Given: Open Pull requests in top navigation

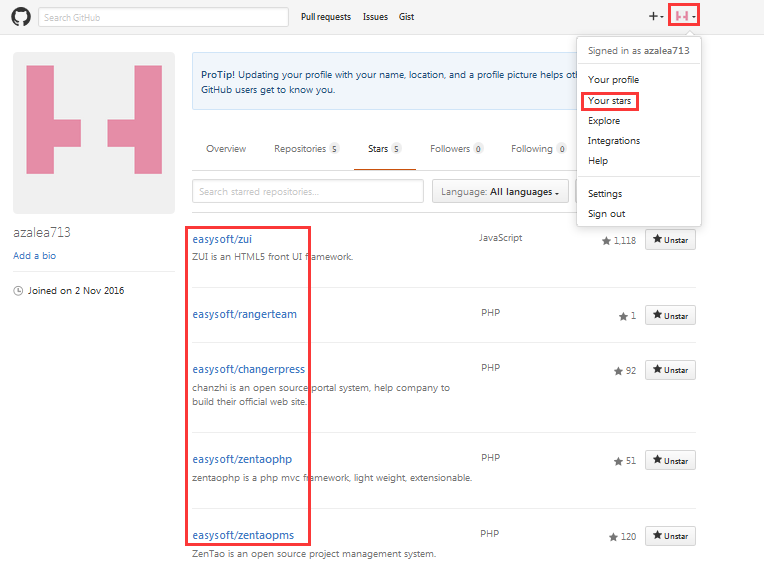Looking at the screenshot, I should (325, 17).
